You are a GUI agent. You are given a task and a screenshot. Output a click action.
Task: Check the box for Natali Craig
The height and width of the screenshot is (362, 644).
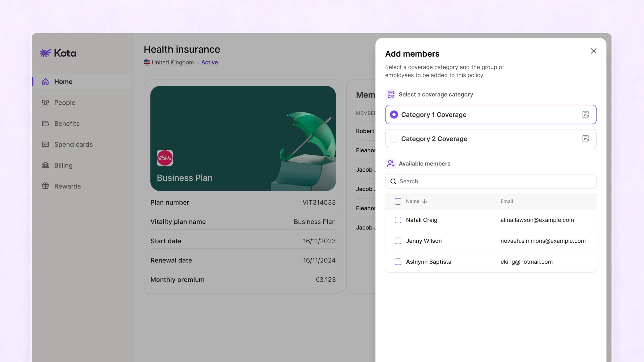(398, 220)
